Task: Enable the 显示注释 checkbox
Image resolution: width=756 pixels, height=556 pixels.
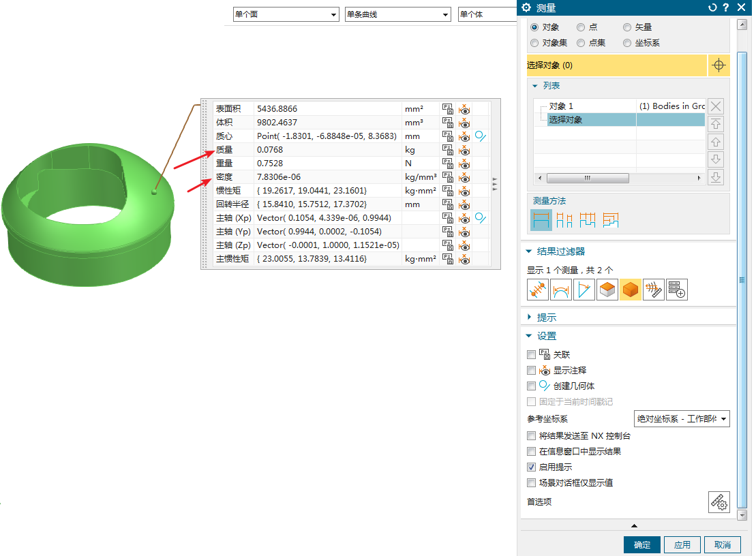Action: 531,371
